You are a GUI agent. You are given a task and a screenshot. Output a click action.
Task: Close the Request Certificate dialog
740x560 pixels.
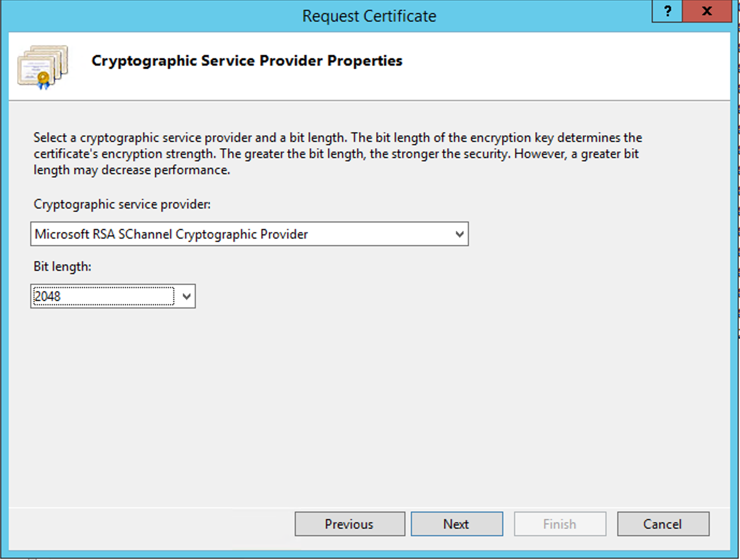click(707, 11)
